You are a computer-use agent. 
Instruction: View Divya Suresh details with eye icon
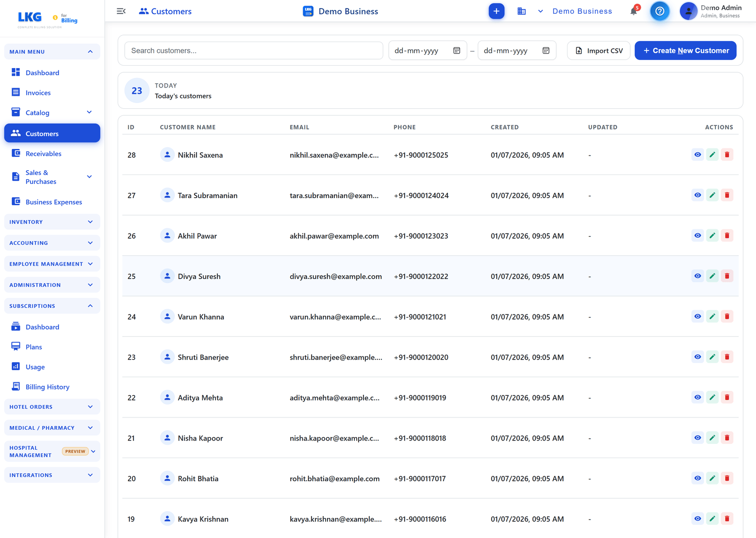(697, 276)
